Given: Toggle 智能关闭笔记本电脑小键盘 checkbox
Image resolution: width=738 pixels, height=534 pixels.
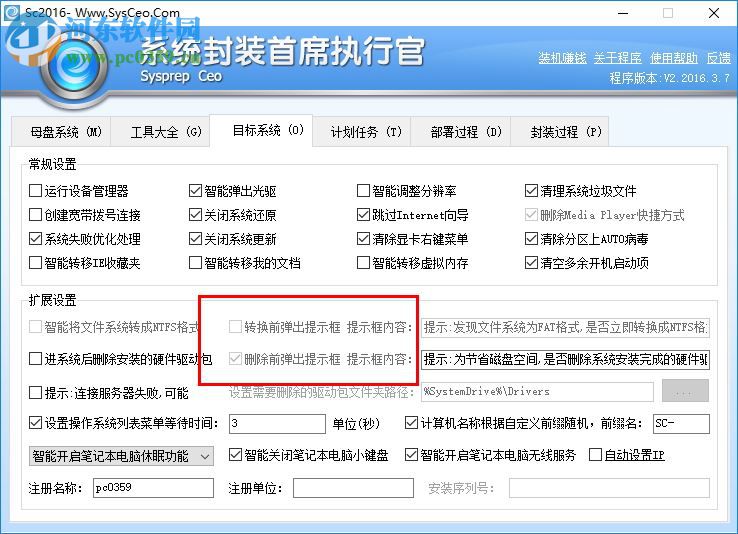Looking at the screenshot, I should click(235, 454).
